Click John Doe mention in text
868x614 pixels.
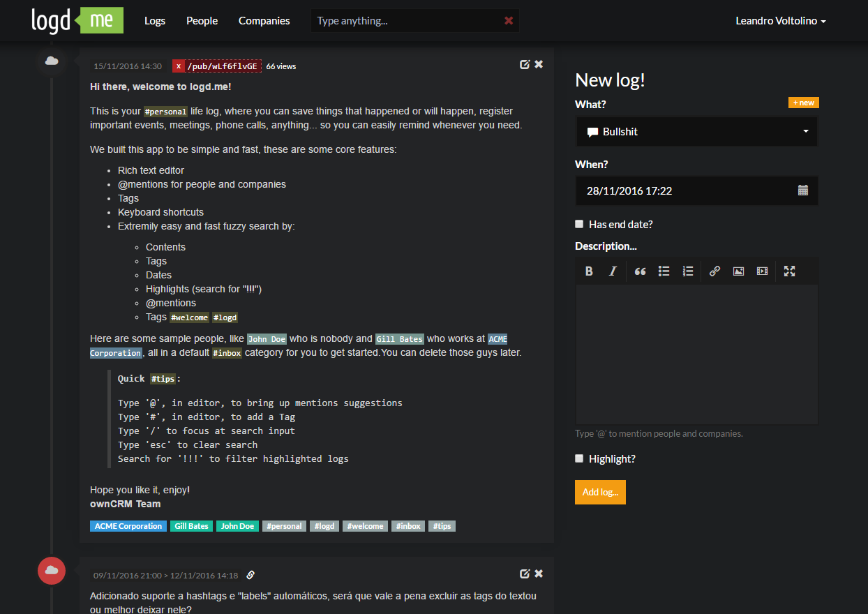tap(267, 339)
